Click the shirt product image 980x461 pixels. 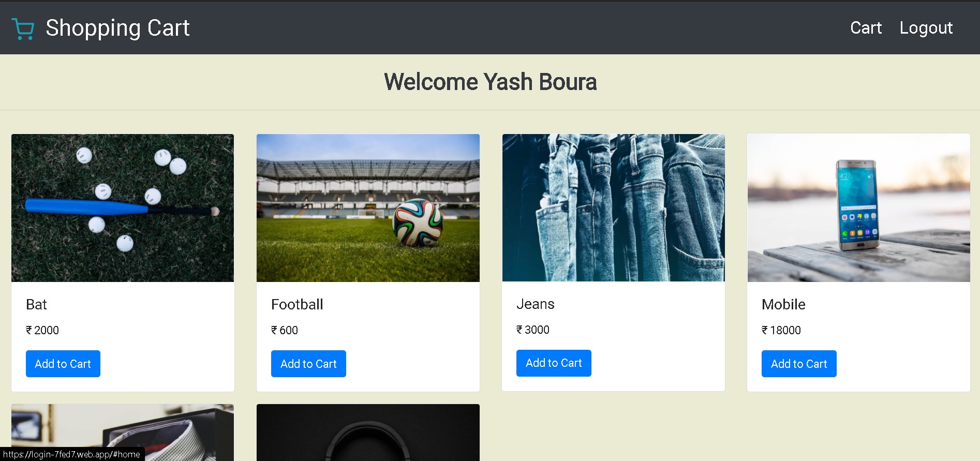123,433
